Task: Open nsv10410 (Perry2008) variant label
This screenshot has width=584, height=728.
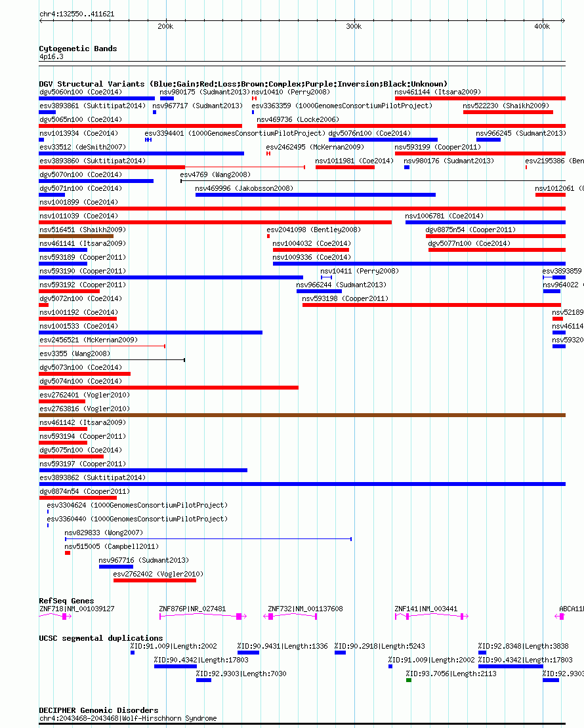Action: pos(291,92)
